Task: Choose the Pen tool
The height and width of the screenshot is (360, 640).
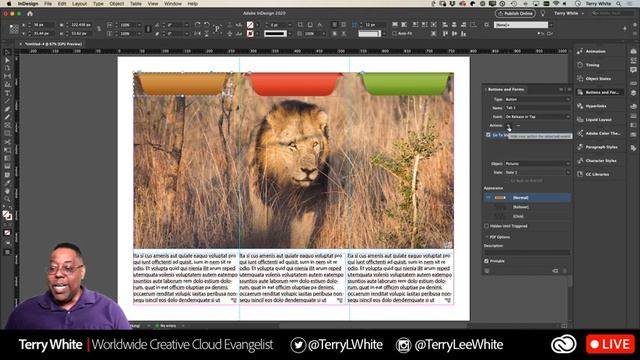Action: coord(7,109)
